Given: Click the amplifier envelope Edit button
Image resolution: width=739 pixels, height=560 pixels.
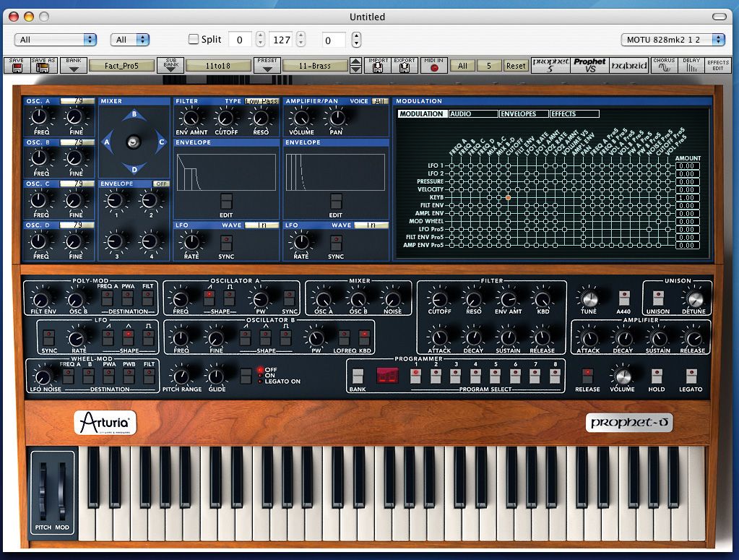Looking at the screenshot, I should 336,202.
